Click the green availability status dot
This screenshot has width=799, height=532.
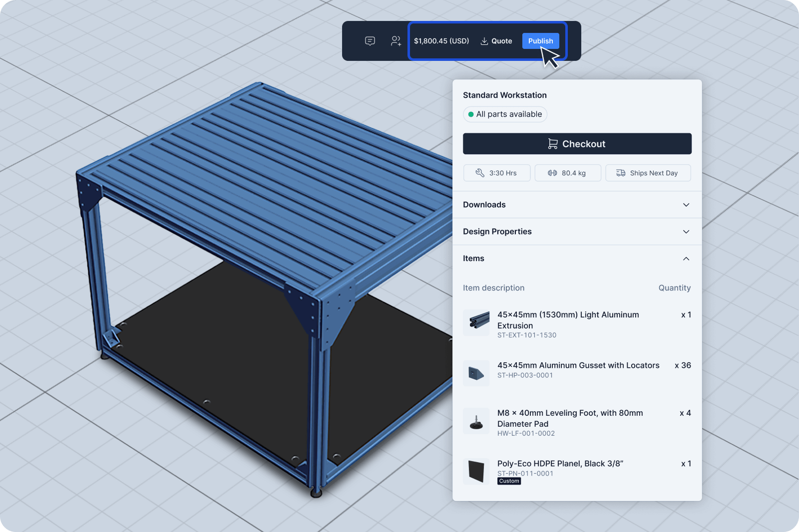pyautogui.click(x=471, y=114)
